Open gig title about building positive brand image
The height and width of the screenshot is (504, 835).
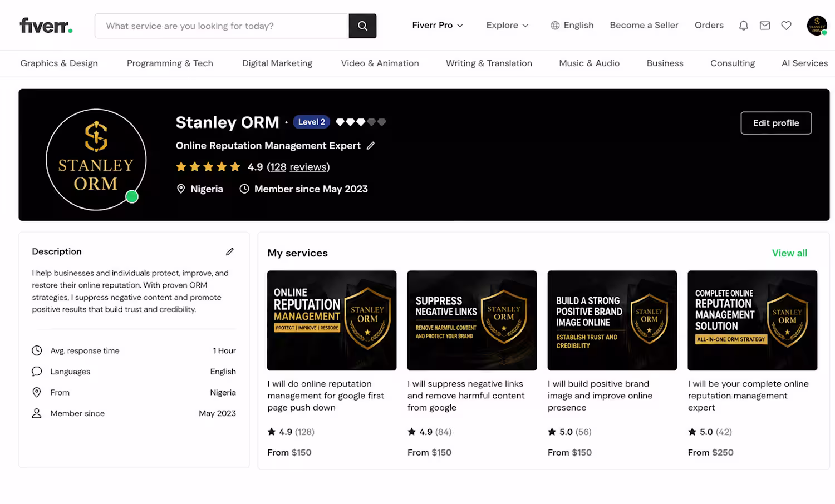tap(600, 396)
